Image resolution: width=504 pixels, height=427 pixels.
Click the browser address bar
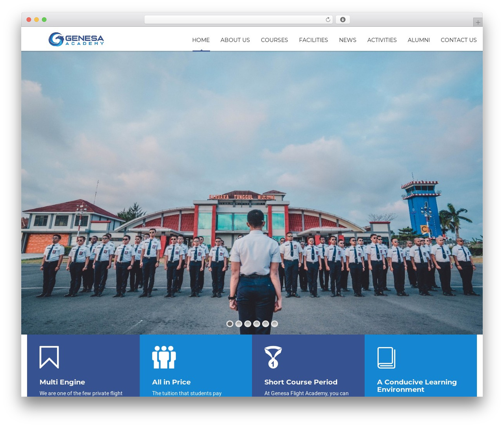click(238, 20)
